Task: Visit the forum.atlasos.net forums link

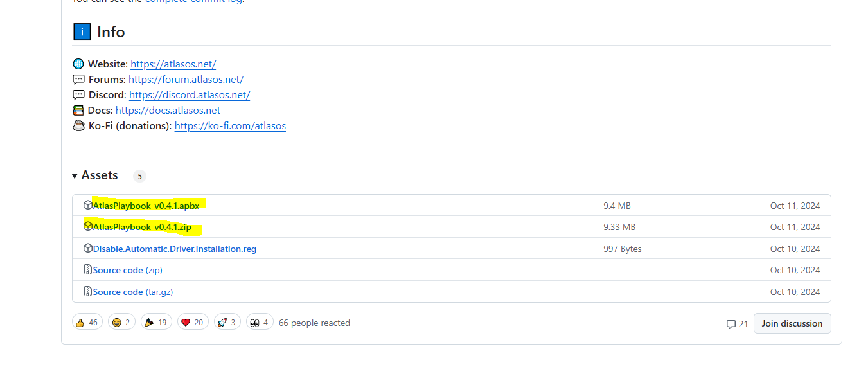Action: (186, 80)
